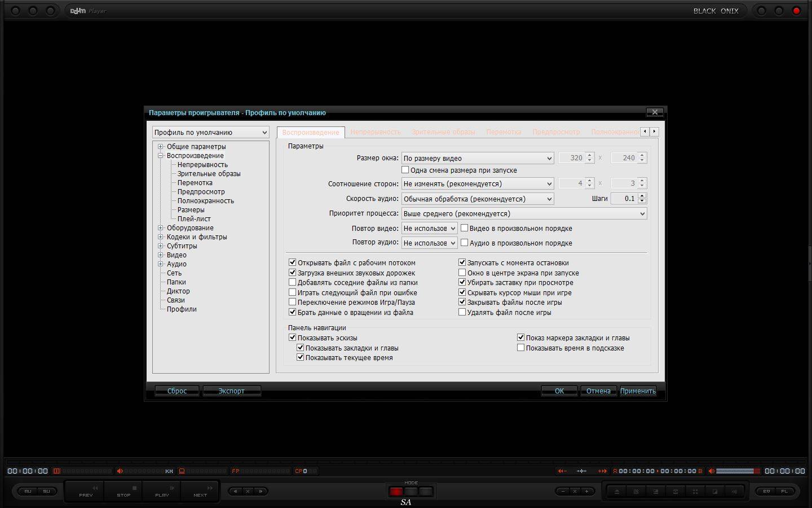
Task: Click the AU audio stream button
Action: tap(28, 491)
